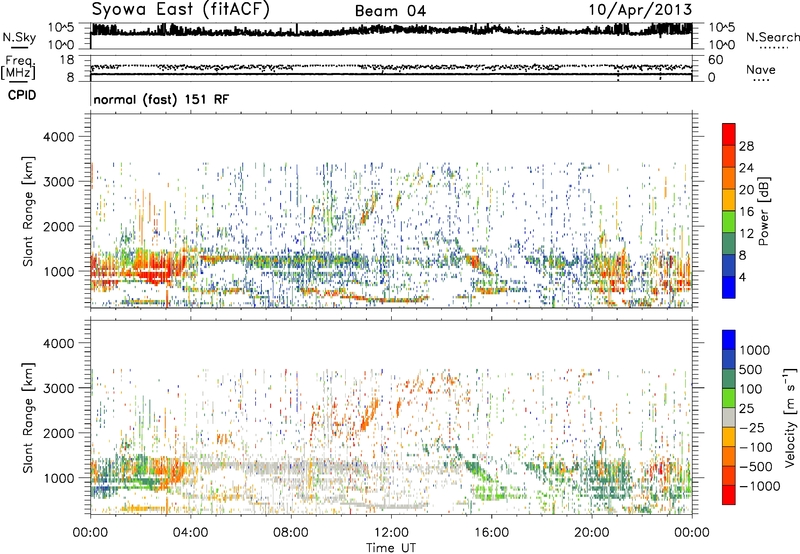Click the '-1000' tick on Velocity colorbar

pyautogui.click(x=760, y=486)
